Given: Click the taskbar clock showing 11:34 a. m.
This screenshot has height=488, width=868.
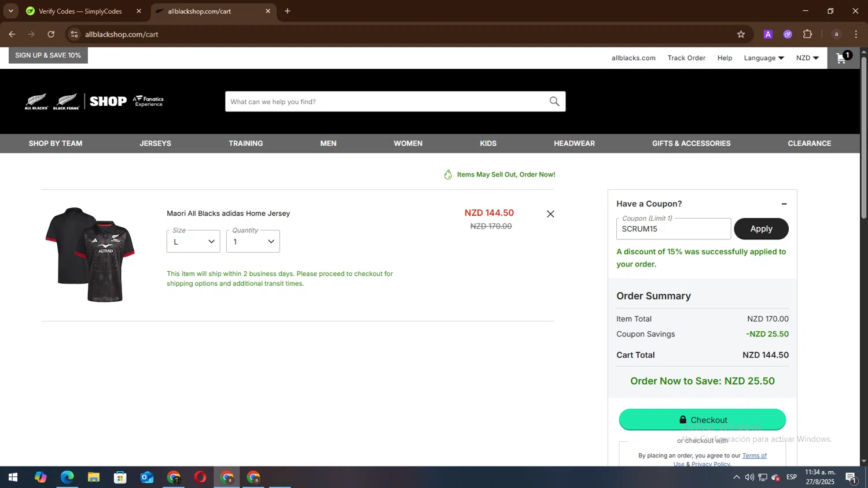Looking at the screenshot, I should pyautogui.click(x=820, y=477).
